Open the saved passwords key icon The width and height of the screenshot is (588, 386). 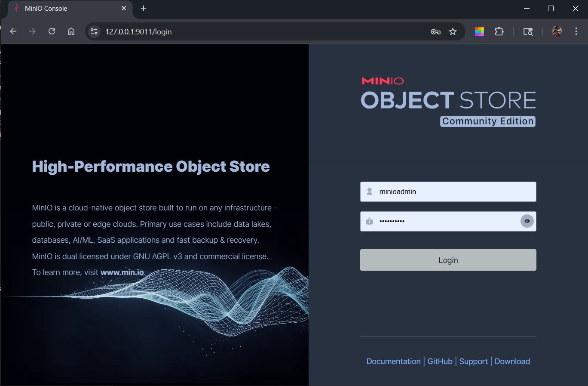click(435, 31)
